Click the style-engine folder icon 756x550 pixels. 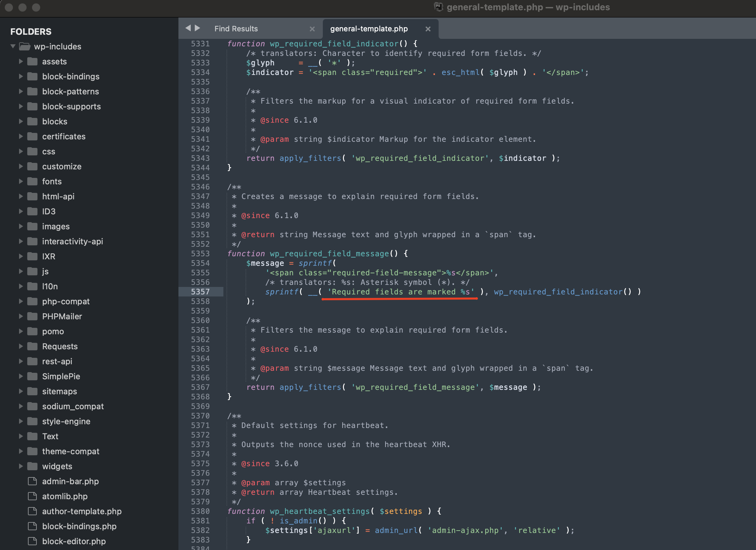click(x=32, y=421)
